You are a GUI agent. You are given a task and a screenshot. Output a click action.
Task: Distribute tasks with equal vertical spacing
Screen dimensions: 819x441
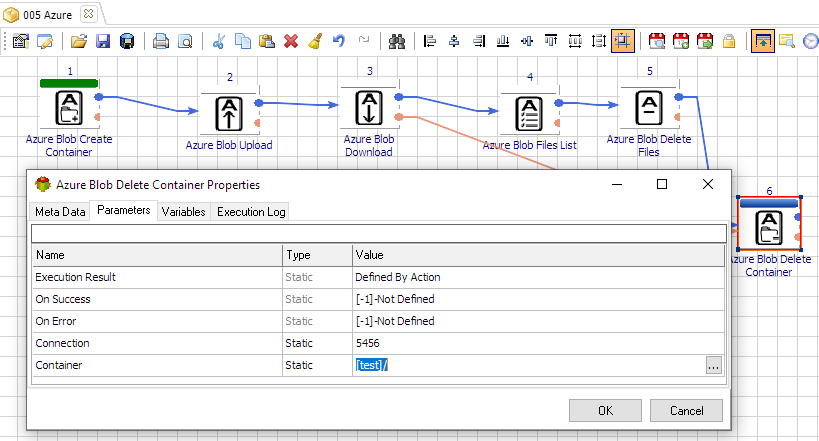[x=599, y=41]
